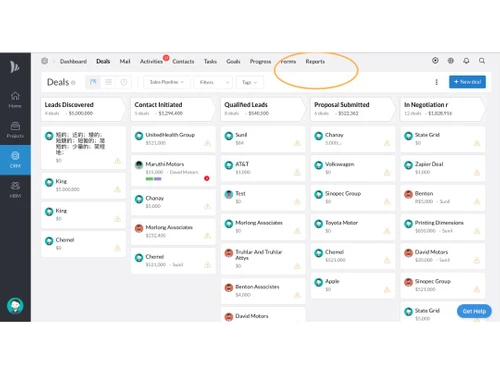Click the avatar on Benton card
Image resolution: width=500 pixels, height=375 pixels.
coord(408,194)
